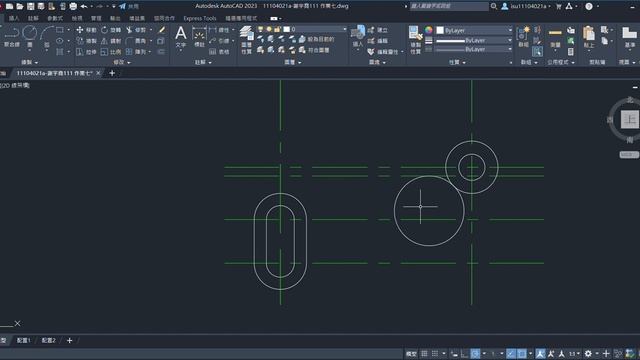Click the Stretch (拉伸) modify tool
This screenshot has height=360, width=640.
pos(86,52)
